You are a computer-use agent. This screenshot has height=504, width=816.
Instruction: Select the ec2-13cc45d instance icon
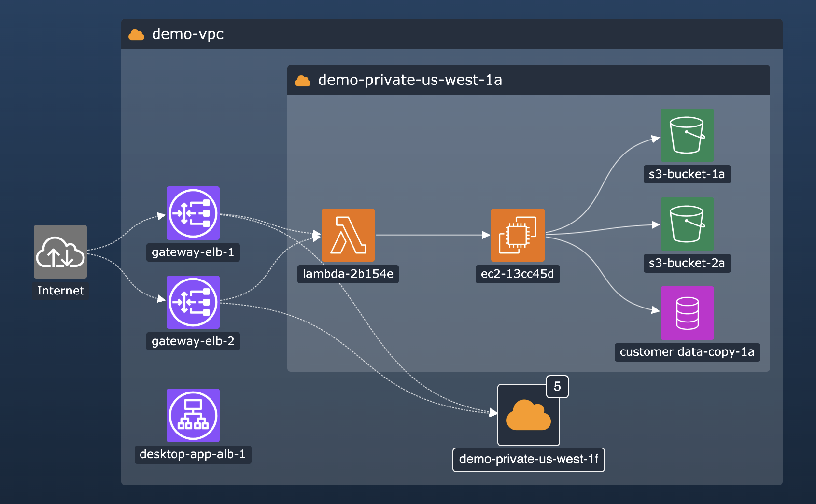pyautogui.click(x=518, y=235)
